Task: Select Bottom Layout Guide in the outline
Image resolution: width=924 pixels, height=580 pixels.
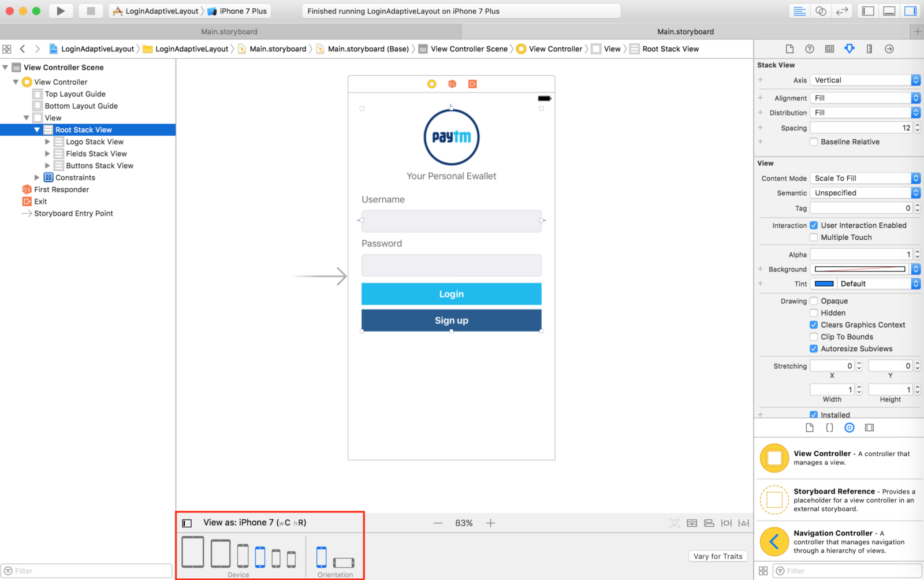Action: (75, 106)
